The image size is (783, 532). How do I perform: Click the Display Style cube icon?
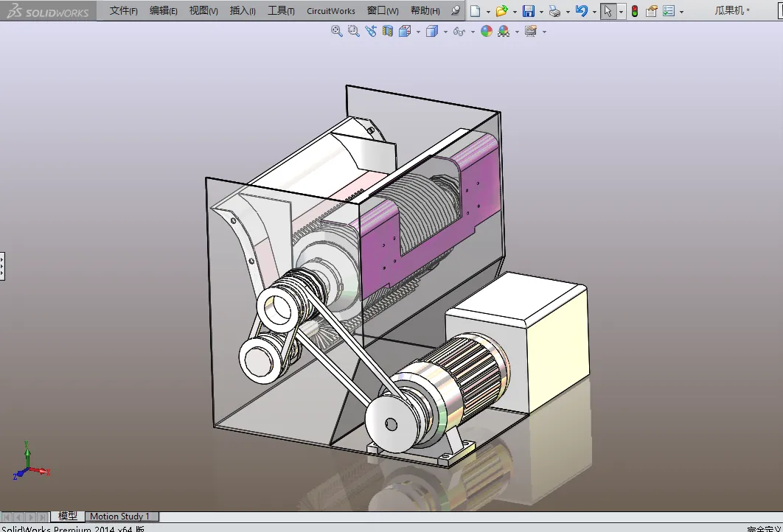click(x=432, y=31)
